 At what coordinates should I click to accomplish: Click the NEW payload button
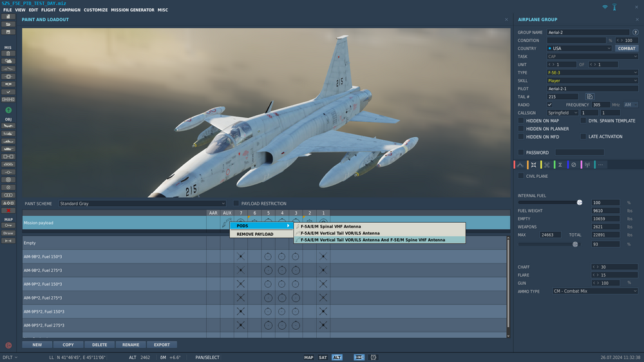(37, 345)
